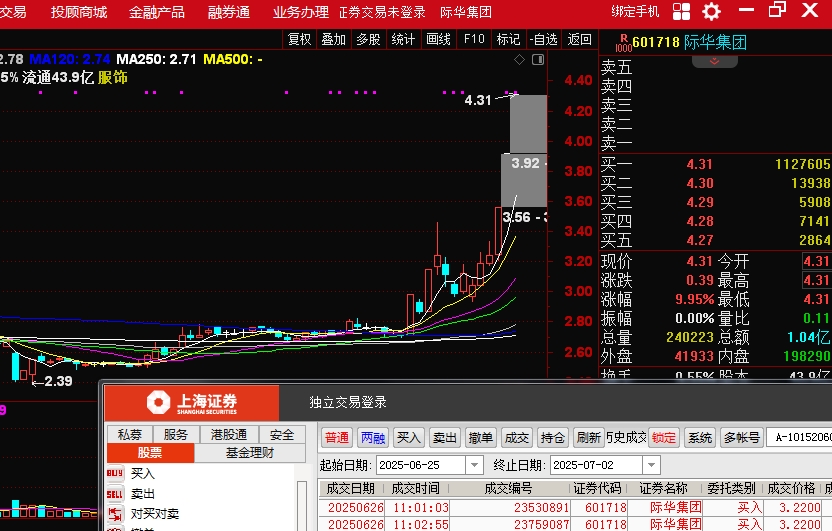This screenshot has width=832, height=531.
Task: Sort by 证券名称 column header
Action: [663, 488]
